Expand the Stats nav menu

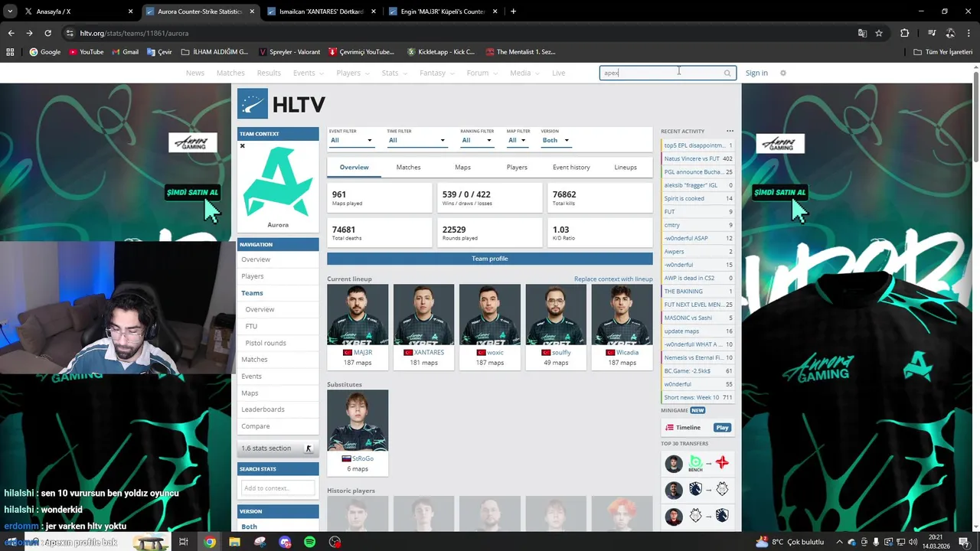[394, 73]
